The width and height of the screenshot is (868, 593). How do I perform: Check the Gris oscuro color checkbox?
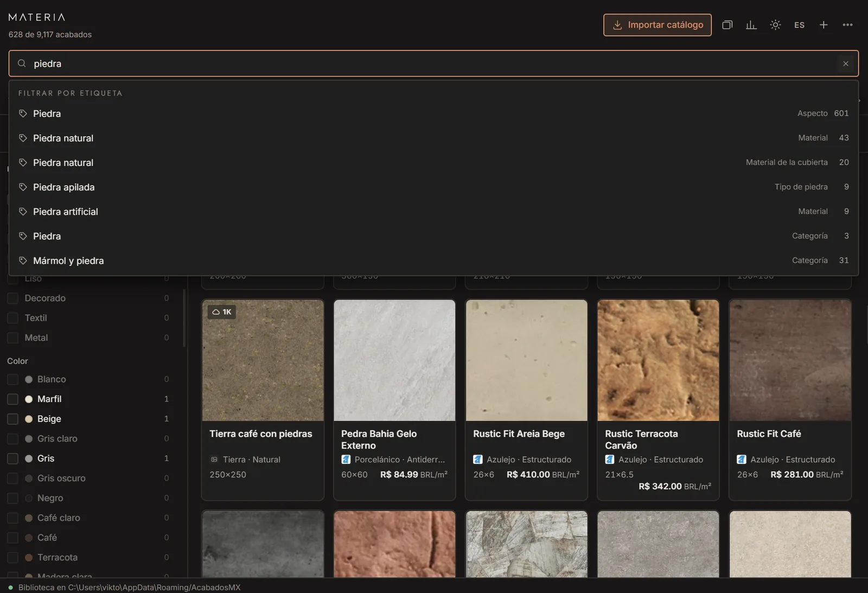(x=13, y=479)
